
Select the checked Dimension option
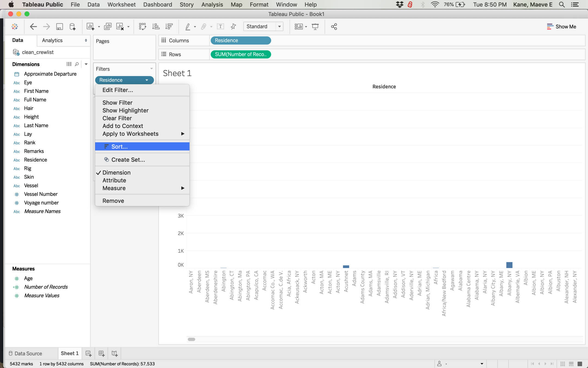tap(116, 173)
